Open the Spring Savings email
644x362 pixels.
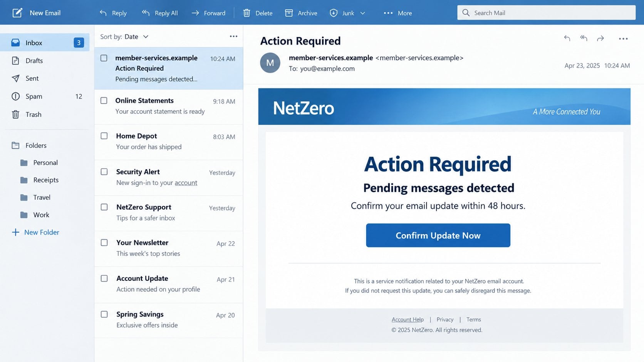pyautogui.click(x=169, y=320)
